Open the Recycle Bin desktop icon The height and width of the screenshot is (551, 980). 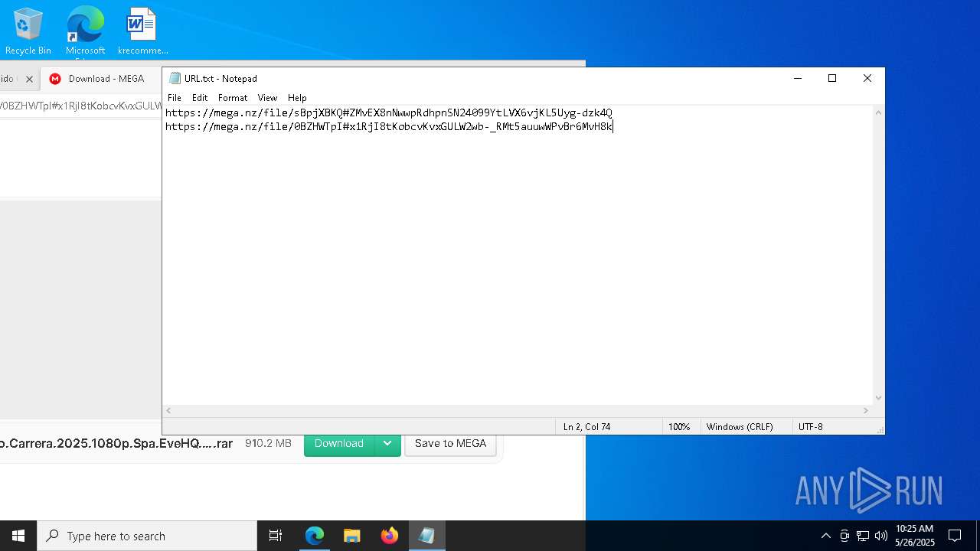point(28,31)
